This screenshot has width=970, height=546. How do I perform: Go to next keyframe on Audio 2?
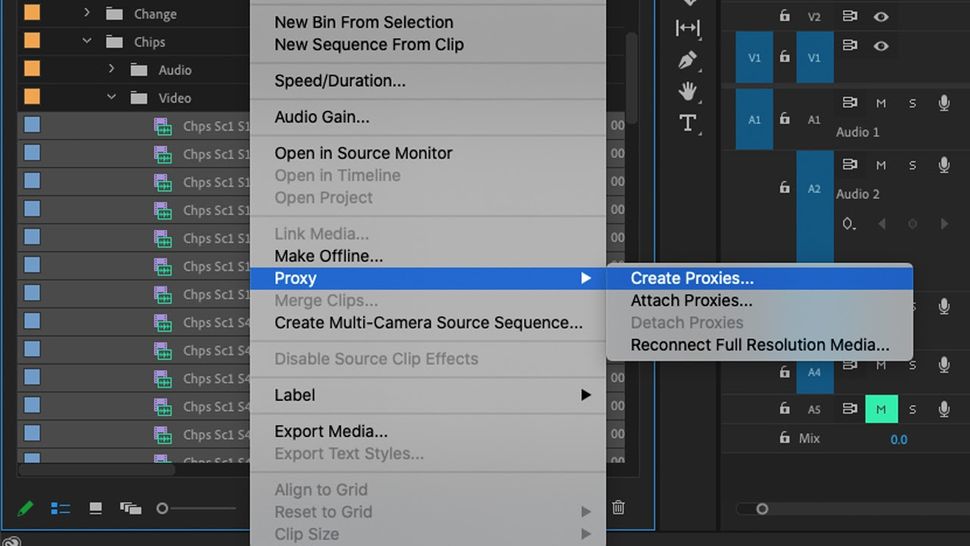[945, 224]
